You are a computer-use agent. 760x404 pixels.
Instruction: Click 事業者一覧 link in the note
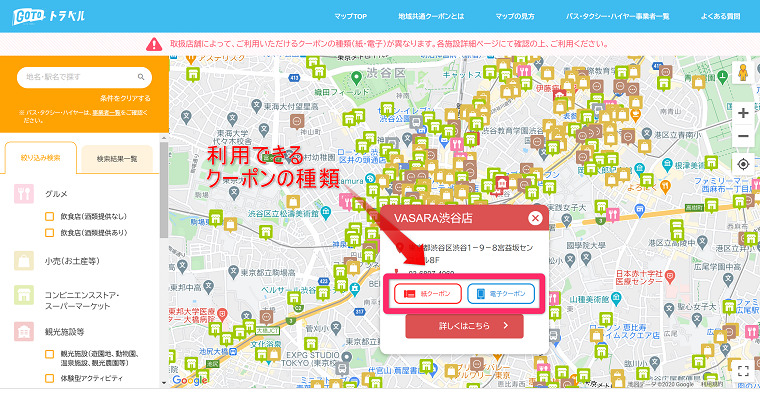pyautogui.click(x=106, y=112)
